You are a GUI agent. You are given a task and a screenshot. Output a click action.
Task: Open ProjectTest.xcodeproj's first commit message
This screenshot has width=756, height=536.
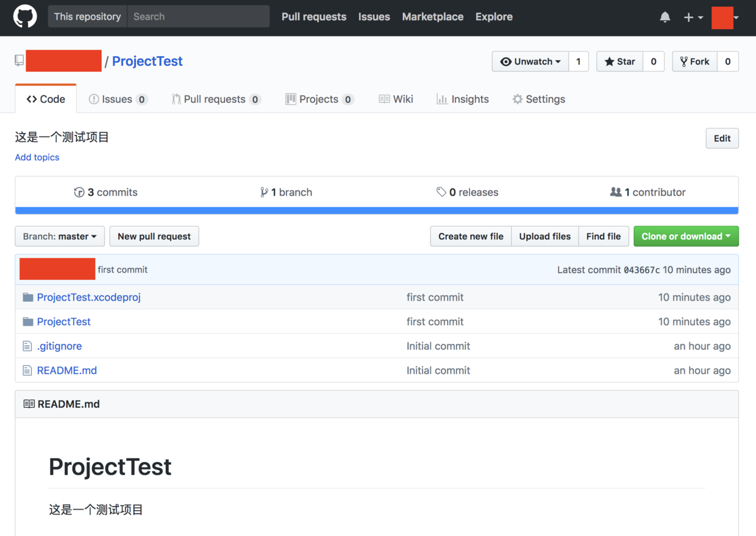(435, 297)
